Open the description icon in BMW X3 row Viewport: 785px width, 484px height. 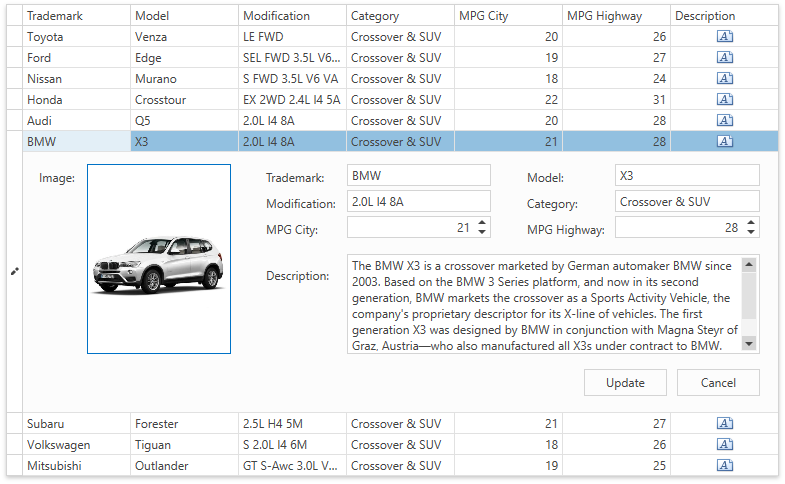[724, 142]
